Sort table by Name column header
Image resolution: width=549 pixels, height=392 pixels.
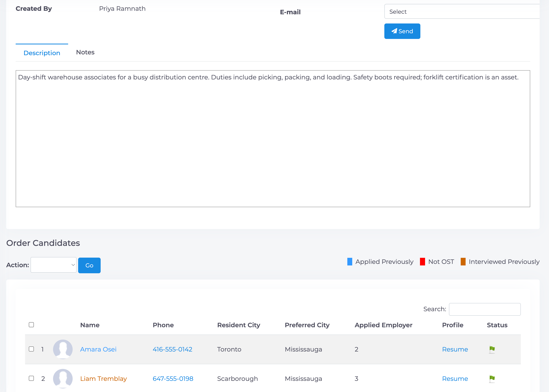tap(90, 325)
